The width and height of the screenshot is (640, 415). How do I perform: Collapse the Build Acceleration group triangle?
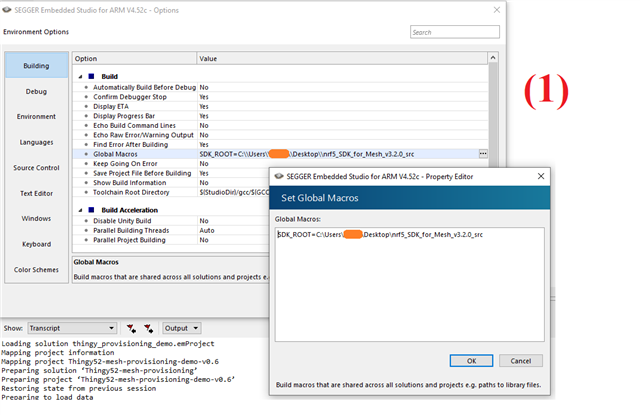click(x=80, y=210)
